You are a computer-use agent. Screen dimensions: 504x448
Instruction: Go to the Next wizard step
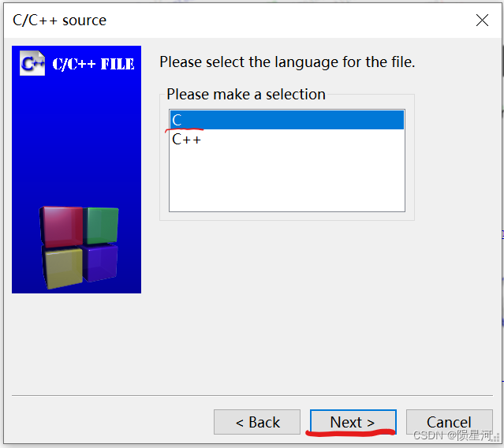(353, 422)
